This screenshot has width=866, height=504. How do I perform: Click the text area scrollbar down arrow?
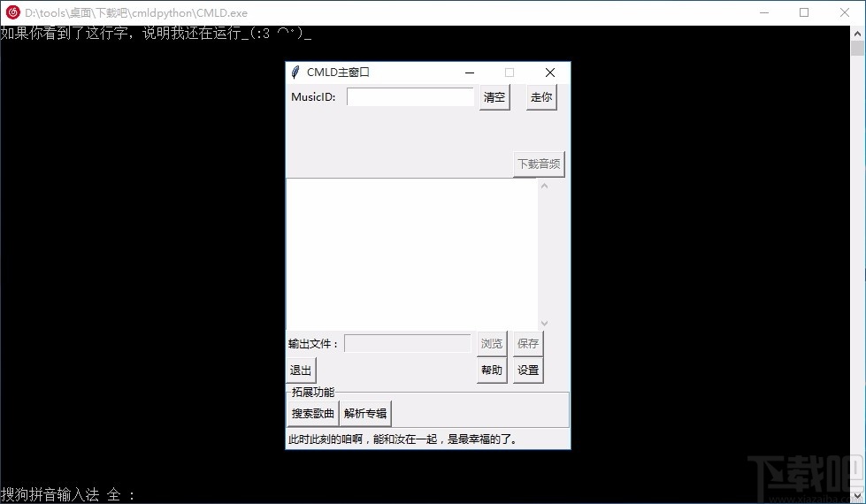click(544, 323)
